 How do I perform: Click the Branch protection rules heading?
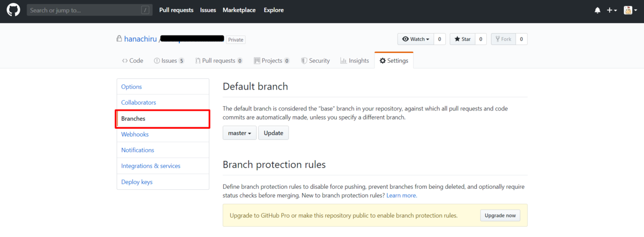274,165
